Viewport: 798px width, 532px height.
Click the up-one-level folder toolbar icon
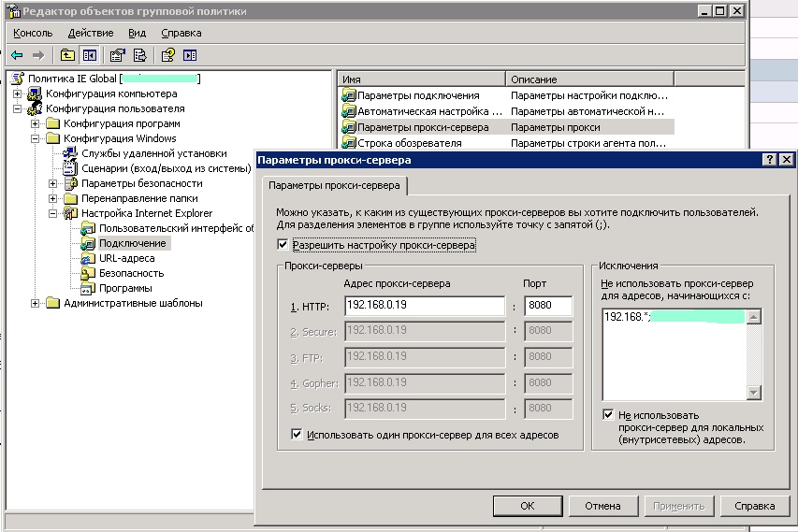coord(67,55)
